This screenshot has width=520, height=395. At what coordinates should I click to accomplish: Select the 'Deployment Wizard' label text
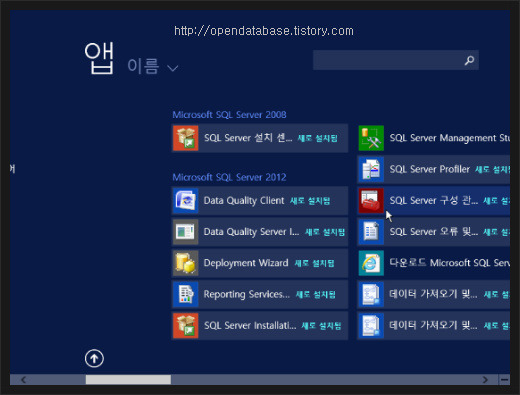pos(246,263)
